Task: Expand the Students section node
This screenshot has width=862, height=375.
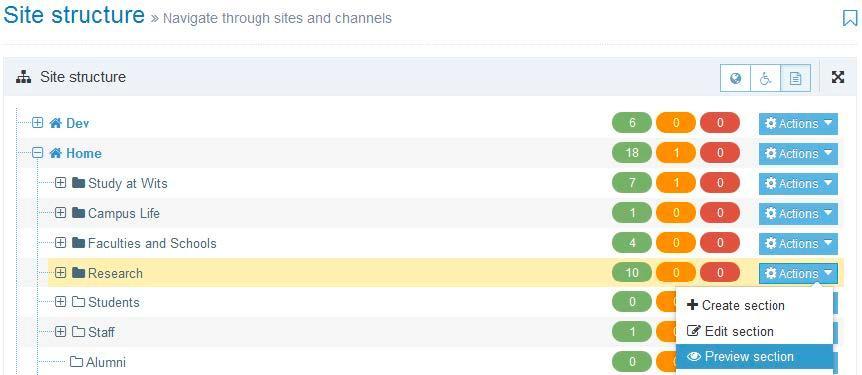Action: (60, 302)
